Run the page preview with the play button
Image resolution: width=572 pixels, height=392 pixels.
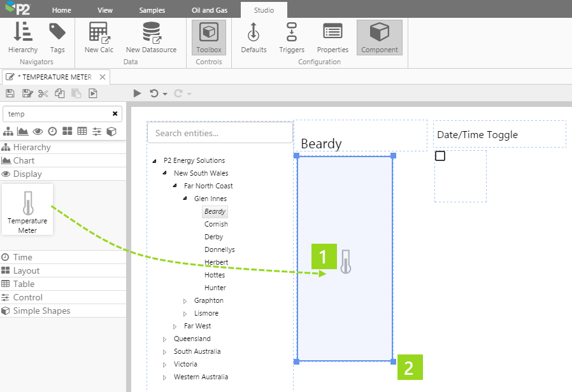pyautogui.click(x=137, y=94)
